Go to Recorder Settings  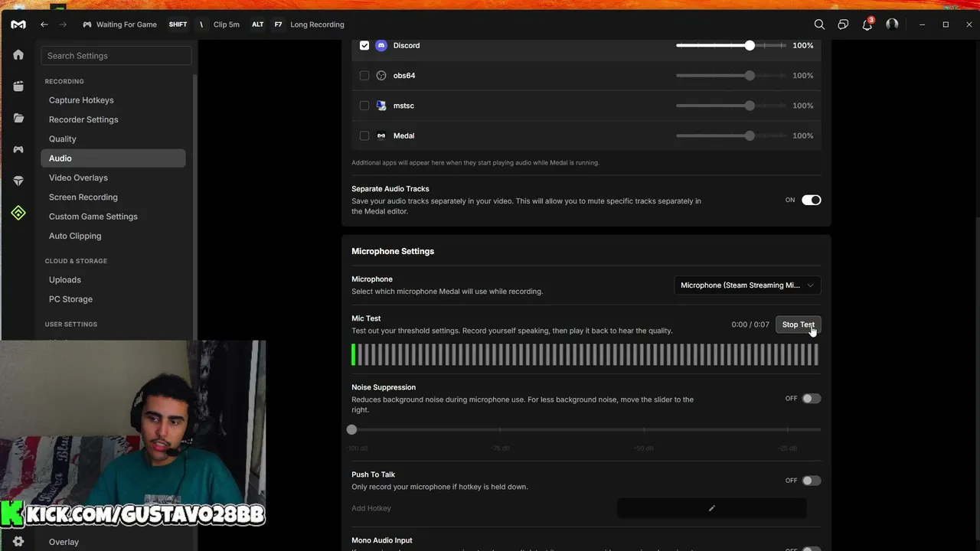coord(83,119)
